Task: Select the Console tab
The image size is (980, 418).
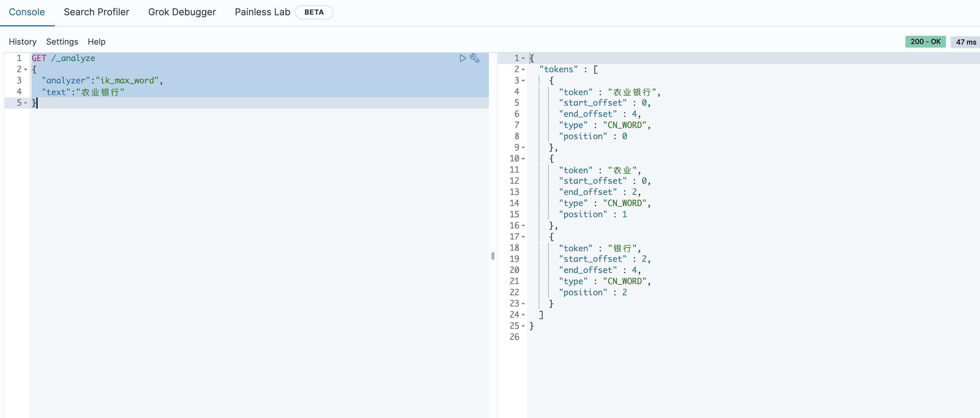Action: tap(27, 12)
